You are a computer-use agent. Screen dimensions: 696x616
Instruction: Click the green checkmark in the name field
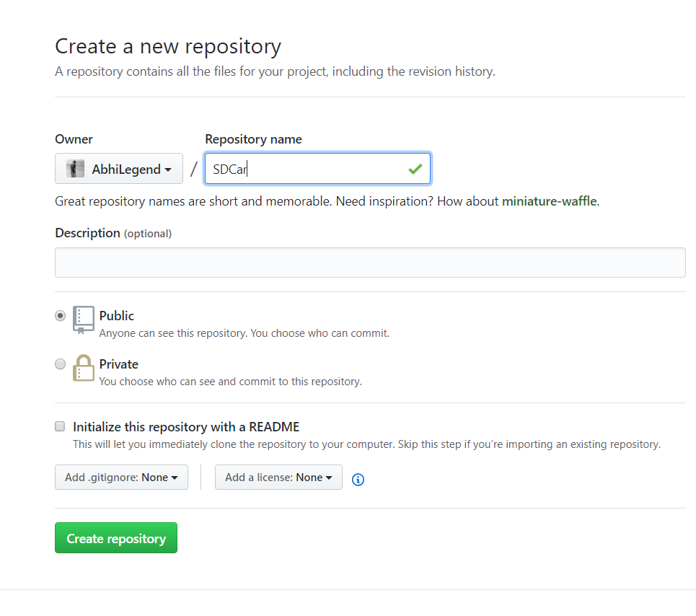415,169
